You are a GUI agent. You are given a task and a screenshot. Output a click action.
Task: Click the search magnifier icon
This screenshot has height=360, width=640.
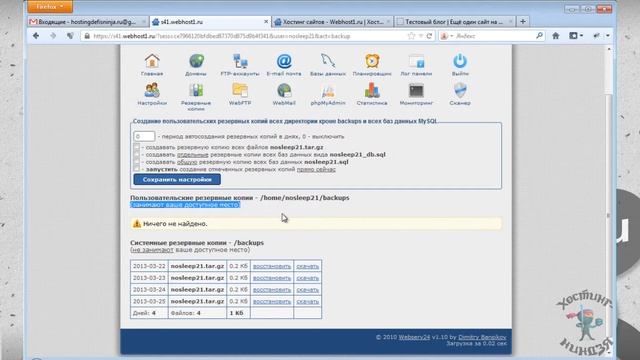[539, 36]
